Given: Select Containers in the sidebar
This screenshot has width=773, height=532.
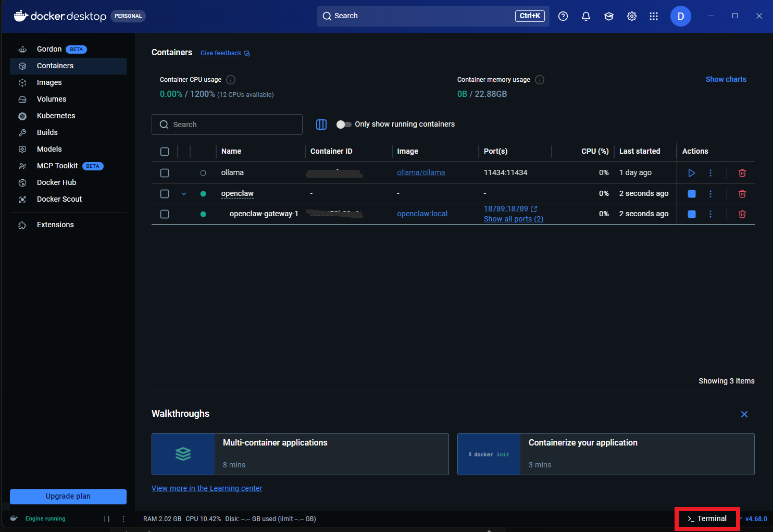Looking at the screenshot, I should tap(68, 66).
